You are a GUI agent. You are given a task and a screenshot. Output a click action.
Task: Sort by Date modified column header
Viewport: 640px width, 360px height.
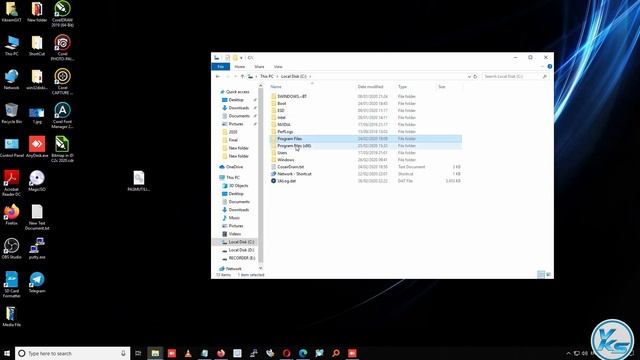point(370,87)
